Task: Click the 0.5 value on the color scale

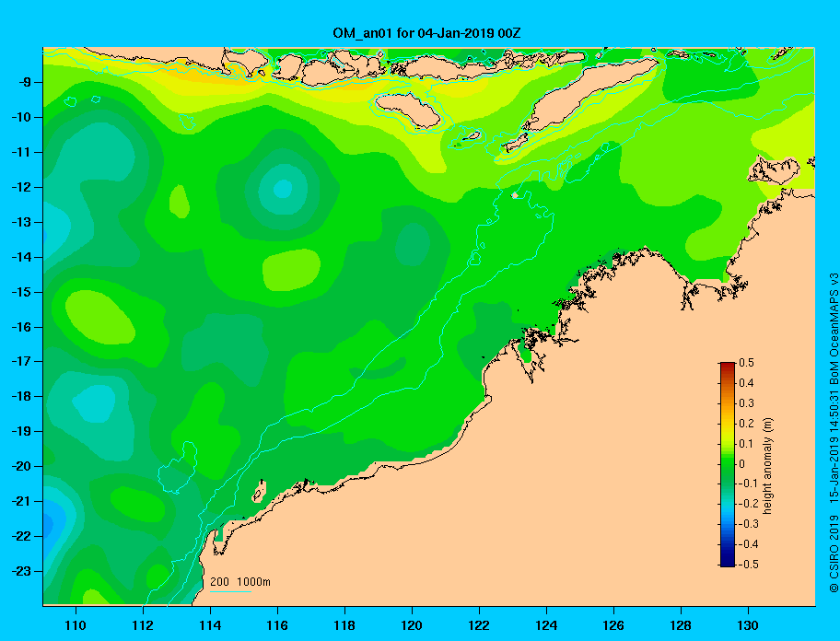Action: point(746,363)
